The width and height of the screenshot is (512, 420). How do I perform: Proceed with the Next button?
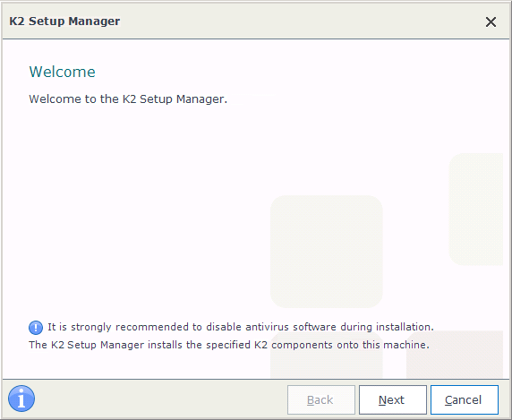pos(392,399)
